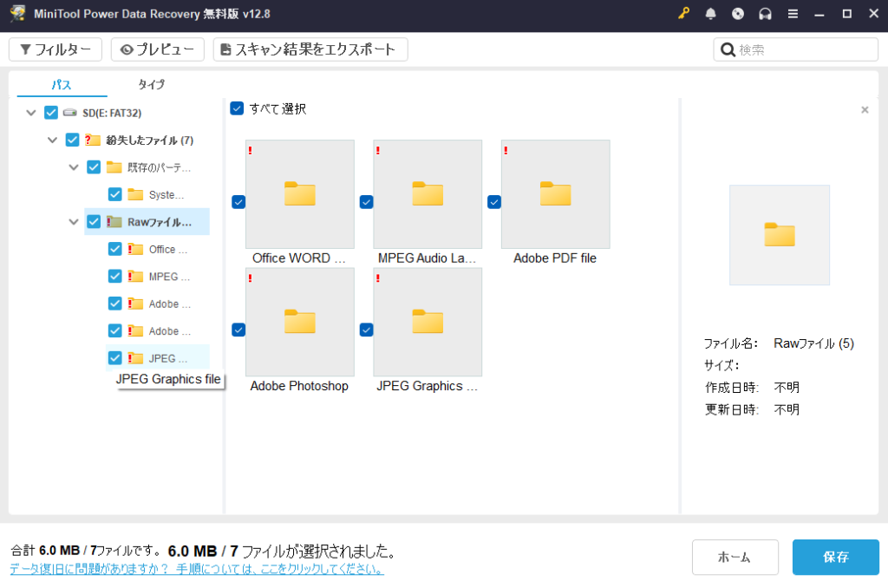
Task: Click the export scan results icon
Action: (x=228, y=49)
